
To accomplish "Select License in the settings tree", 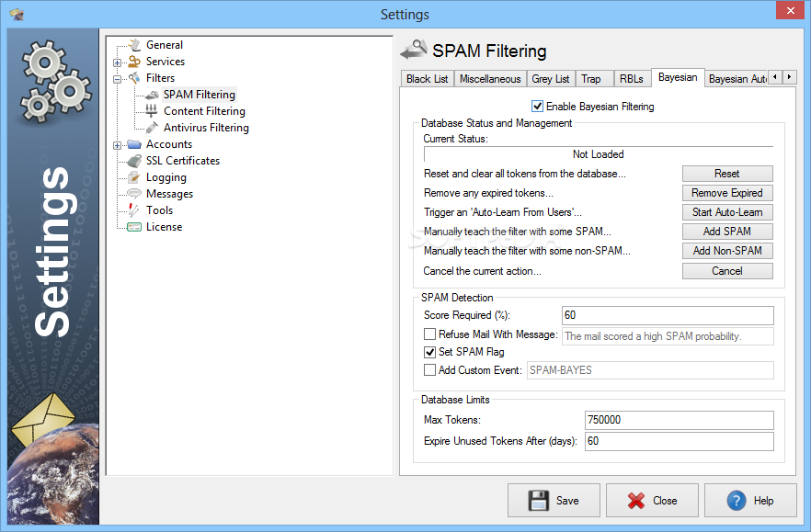I will coord(164,227).
